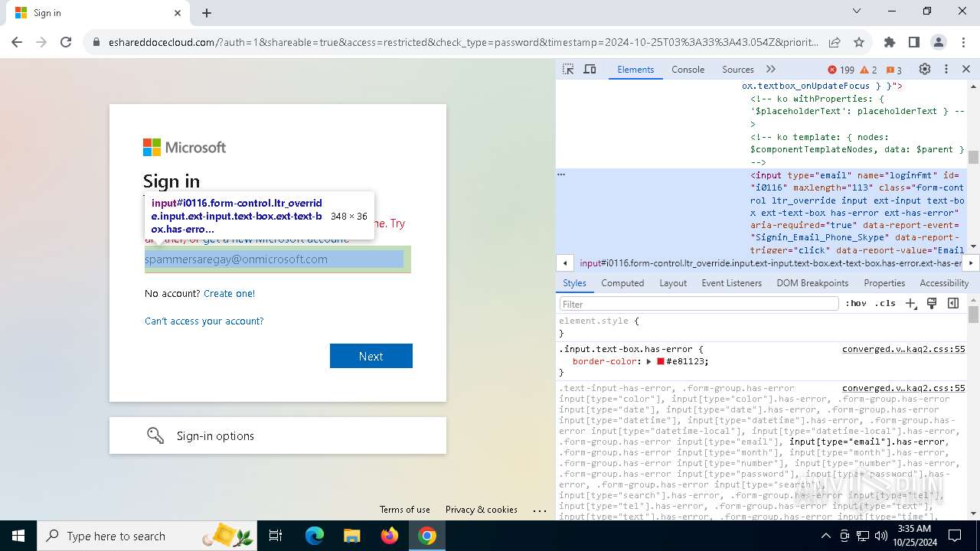Click the address bar URL
This screenshot has width=980, height=551.
(x=463, y=42)
